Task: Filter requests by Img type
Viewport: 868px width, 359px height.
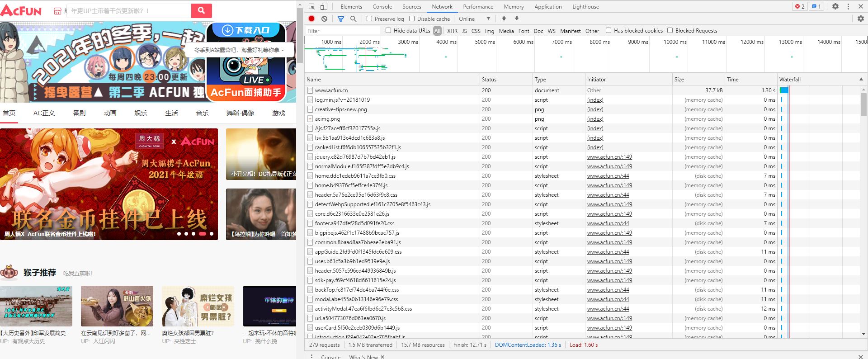Action: pyautogui.click(x=489, y=31)
